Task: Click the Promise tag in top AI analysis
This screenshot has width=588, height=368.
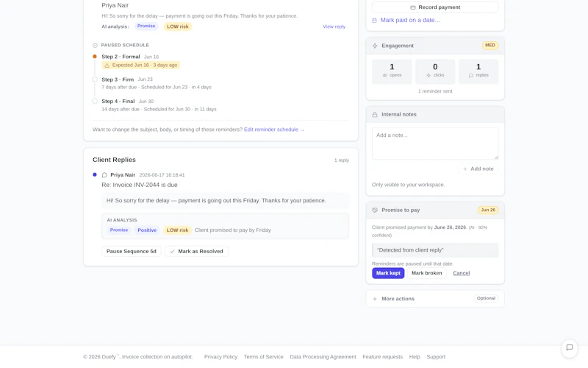Action: point(146,26)
